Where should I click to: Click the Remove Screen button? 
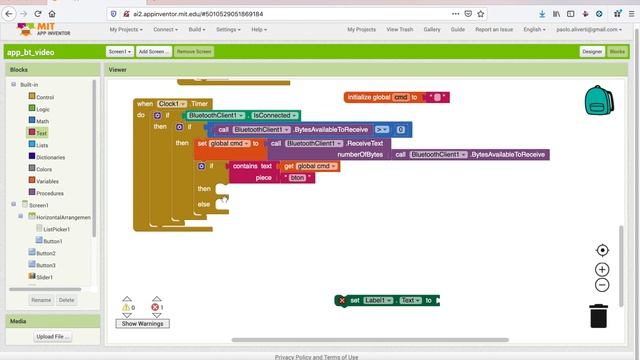coord(194,52)
